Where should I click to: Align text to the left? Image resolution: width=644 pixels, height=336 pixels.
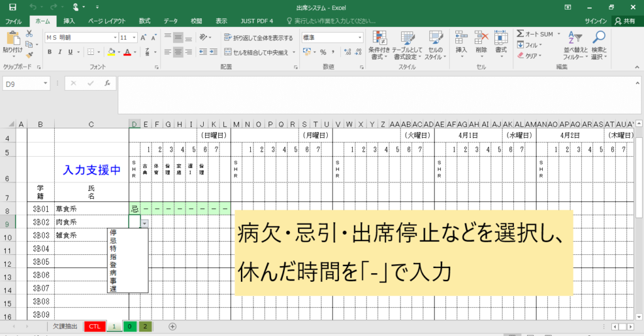click(x=167, y=52)
